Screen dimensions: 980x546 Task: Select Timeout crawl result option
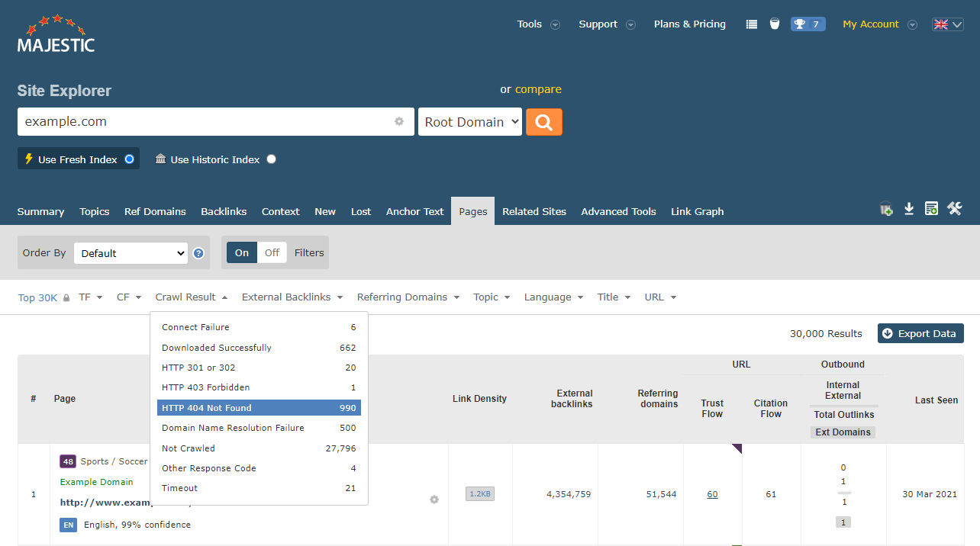(x=259, y=488)
